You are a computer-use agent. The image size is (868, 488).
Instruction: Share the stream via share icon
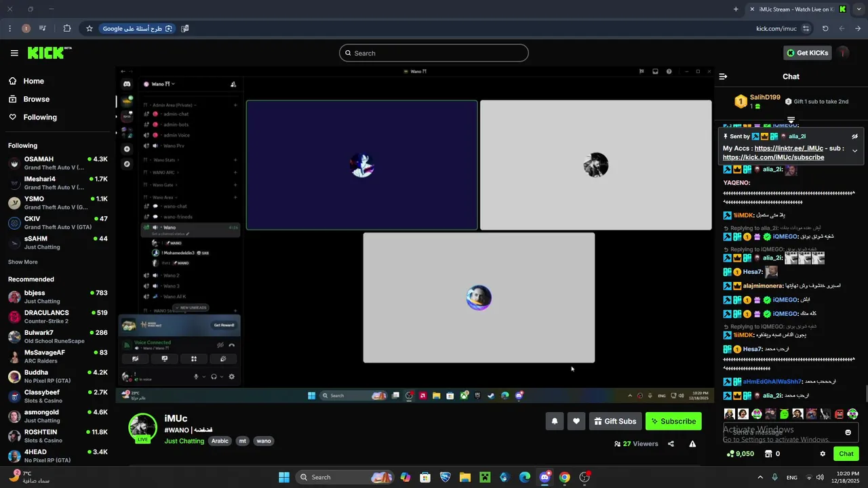click(x=671, y=444)
